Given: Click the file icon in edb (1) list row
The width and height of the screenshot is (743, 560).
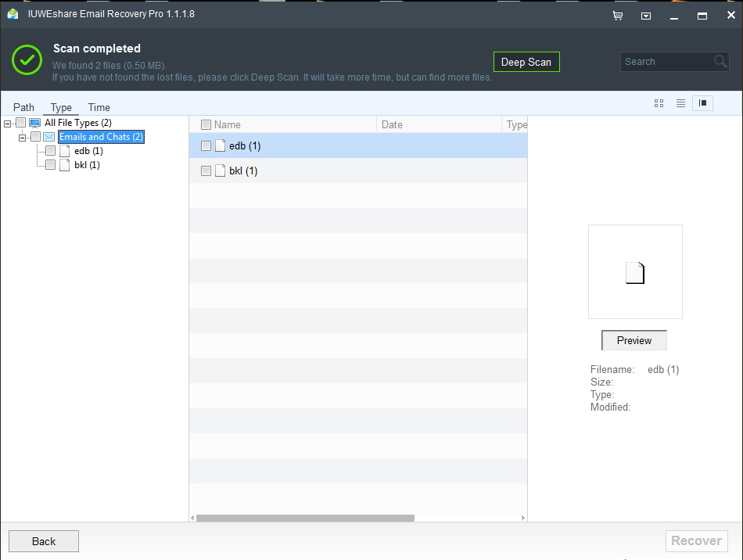Looking at the screenshot, I should pyautogui.click(x=220, y=145).
